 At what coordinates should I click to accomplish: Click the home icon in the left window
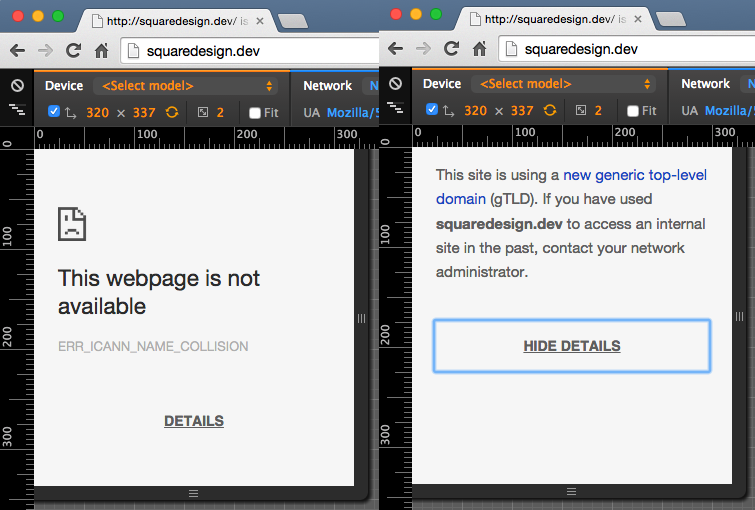point(101,49)
